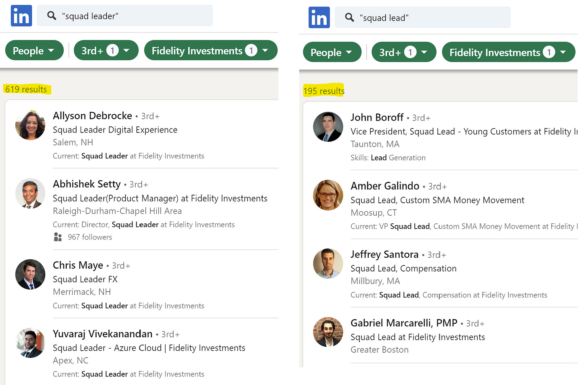Screen dimensions: 588x385
Task: Click "195 results" count text
Action: [x=324, y=91]
